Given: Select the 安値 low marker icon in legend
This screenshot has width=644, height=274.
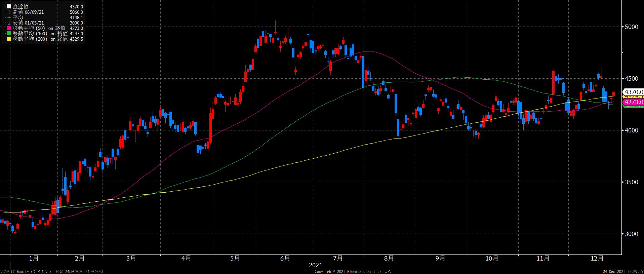Looking at the screenshot, I should pos(9,23).
